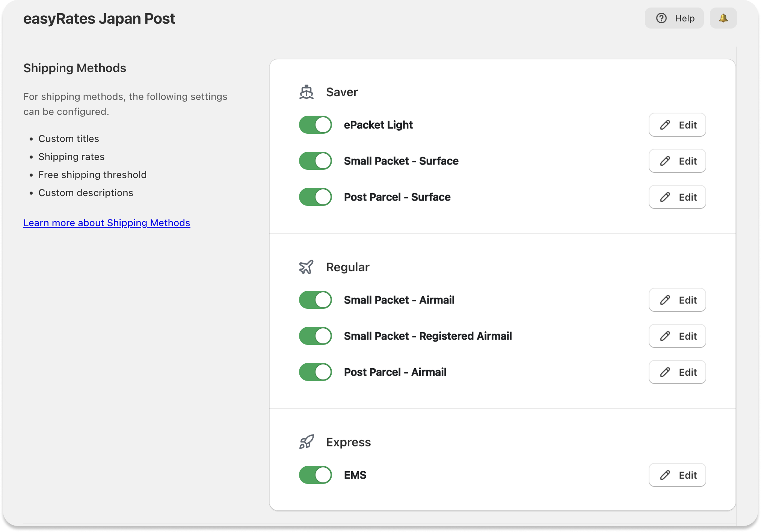Click the ePacket Light label
The width and height of the screenshot is (761, 532).
[x=378, y=125]
